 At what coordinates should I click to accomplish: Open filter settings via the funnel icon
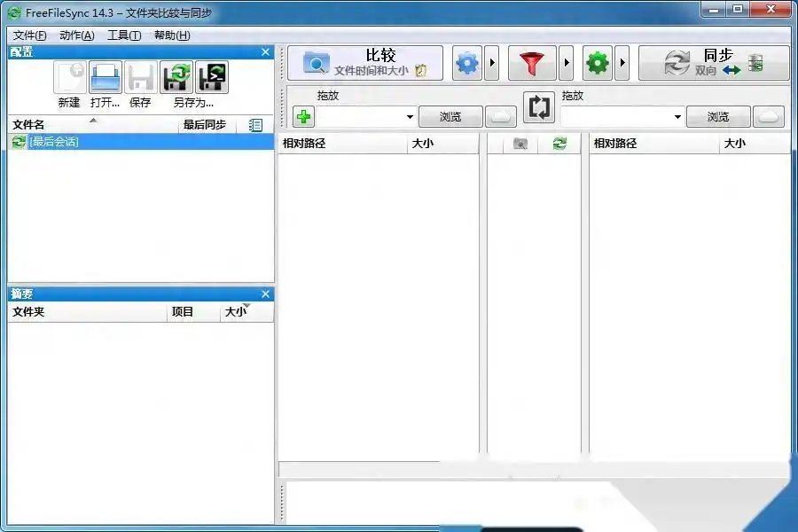pos(532,62)
